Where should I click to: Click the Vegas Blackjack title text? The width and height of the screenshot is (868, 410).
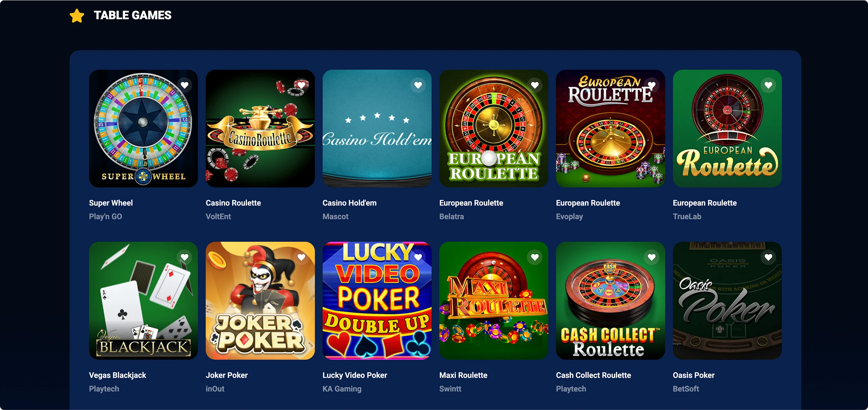point(117,375)
